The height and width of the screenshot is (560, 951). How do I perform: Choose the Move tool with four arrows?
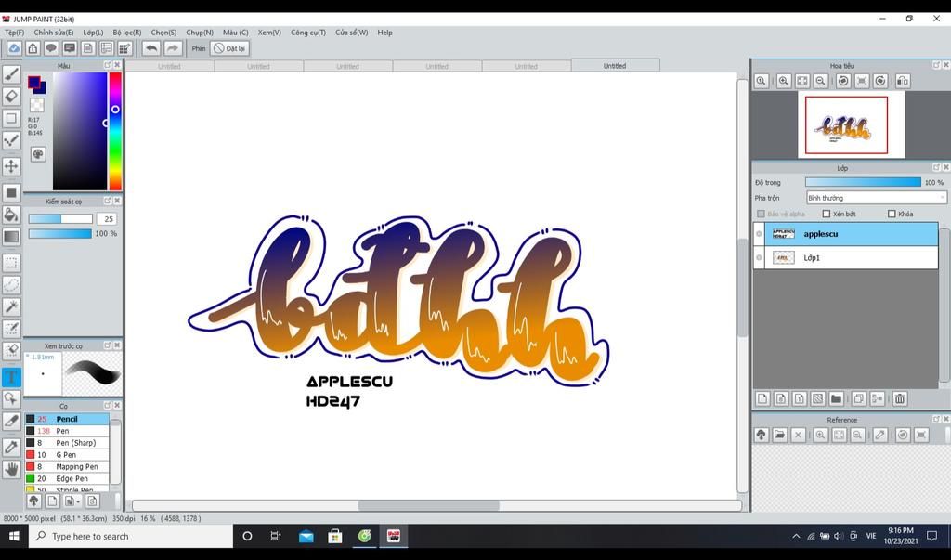(11, 166)
